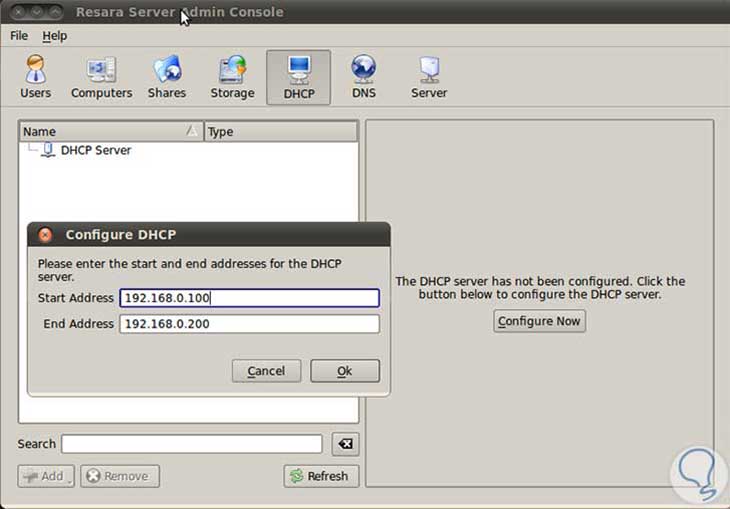730x509 pixels.
Task: Open the Shares section
Action: click(167, 77)
